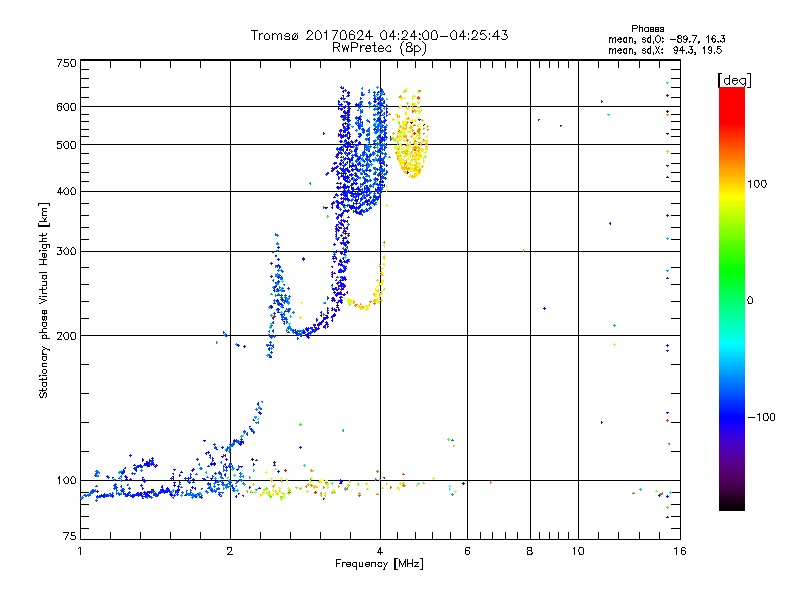
Task: Click x-axis tick label '2'
Action: tap(230, 551)
